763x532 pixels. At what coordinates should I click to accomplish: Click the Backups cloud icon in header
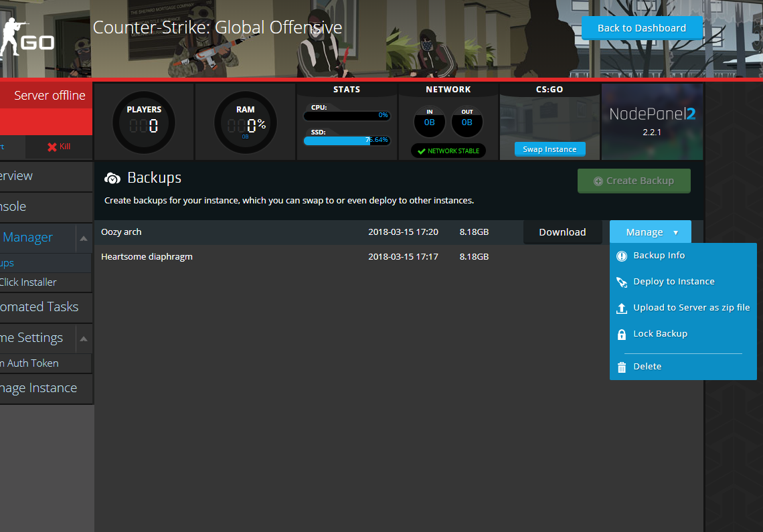point(112,178)
